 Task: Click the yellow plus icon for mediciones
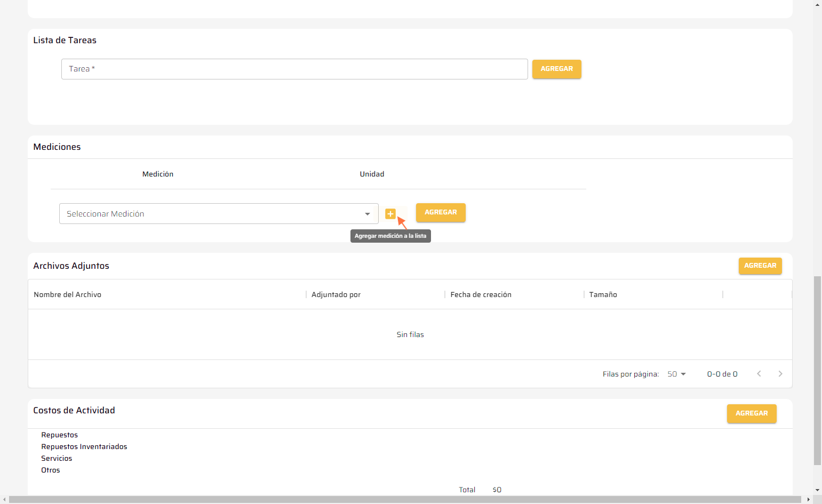click(390, 214)
